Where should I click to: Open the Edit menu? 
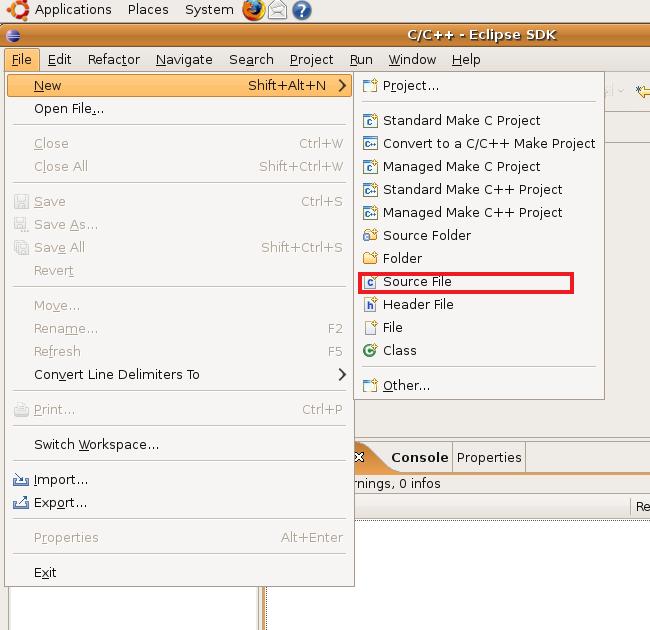click(59, 60)
